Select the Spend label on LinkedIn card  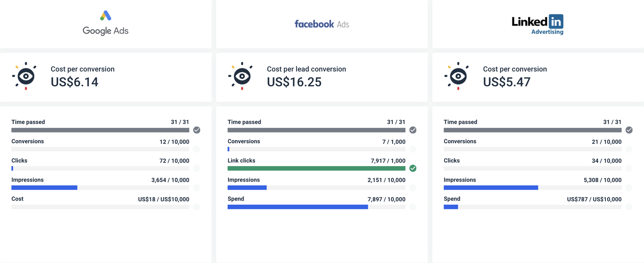tap(452, 199)
